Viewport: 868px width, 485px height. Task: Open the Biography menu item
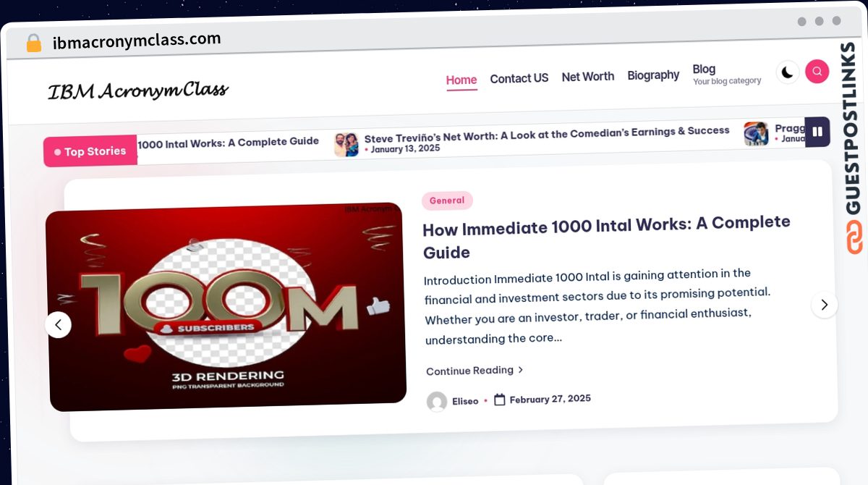pyautogui.click(x=653, y=75)
